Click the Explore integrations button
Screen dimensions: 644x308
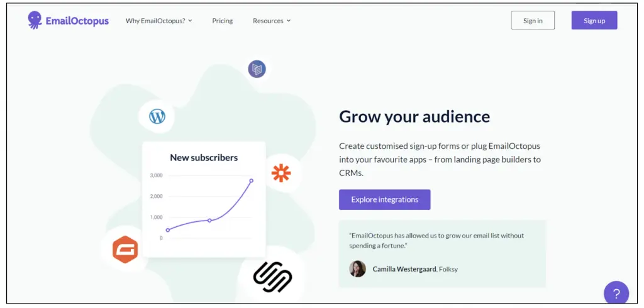coord(384,200)
